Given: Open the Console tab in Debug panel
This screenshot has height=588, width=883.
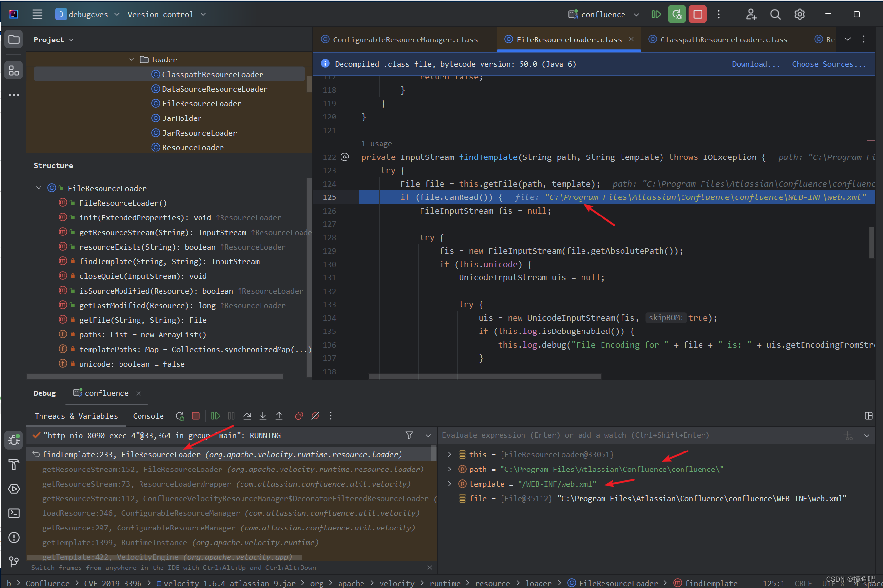Looking at the screenshot, I should (x=148, y=416).
